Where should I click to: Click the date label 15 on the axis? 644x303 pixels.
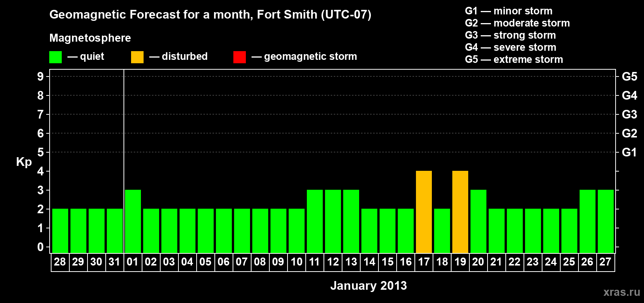pyautogui.click(x=388, y=262)
